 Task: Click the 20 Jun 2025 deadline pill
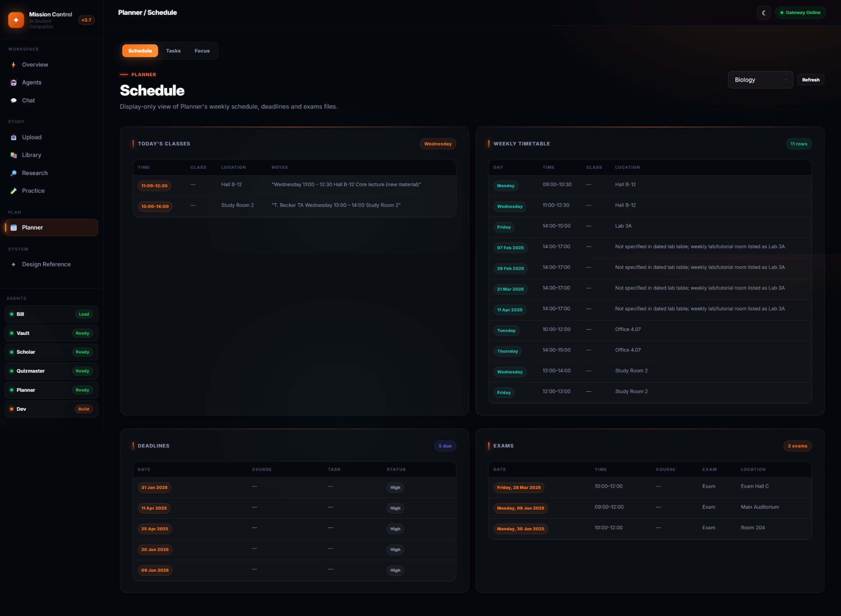click(155, 549)
